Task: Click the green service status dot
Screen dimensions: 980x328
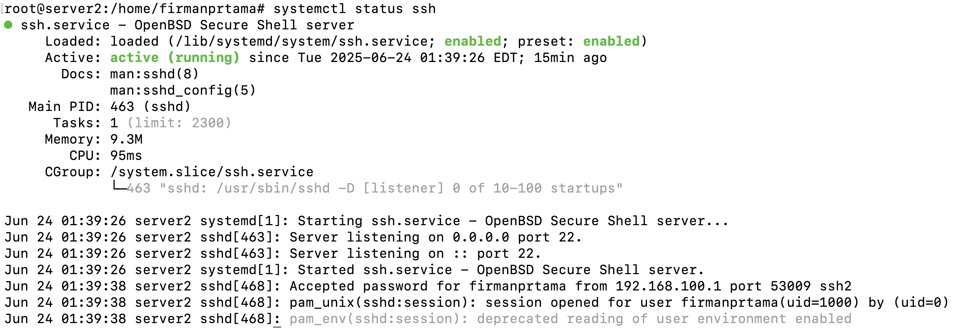Action: (x=8, y=25)
